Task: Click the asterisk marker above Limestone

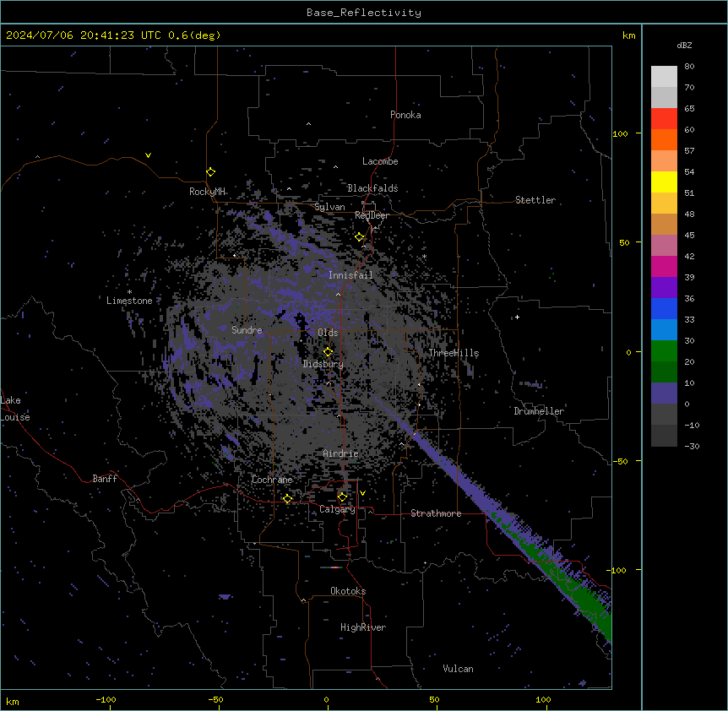Action: pyautogui.click(x=129, y=292)
